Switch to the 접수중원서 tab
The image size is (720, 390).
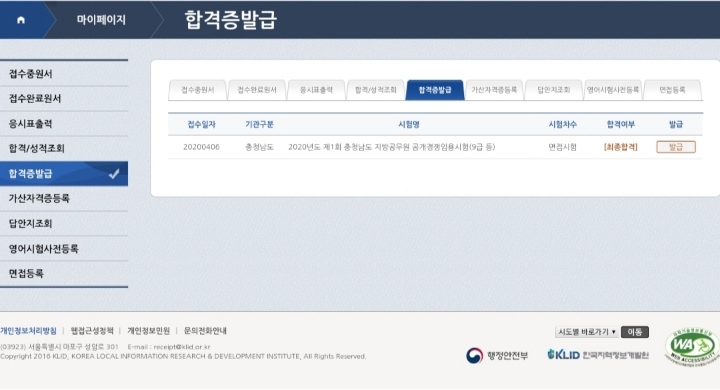(198, 90)
